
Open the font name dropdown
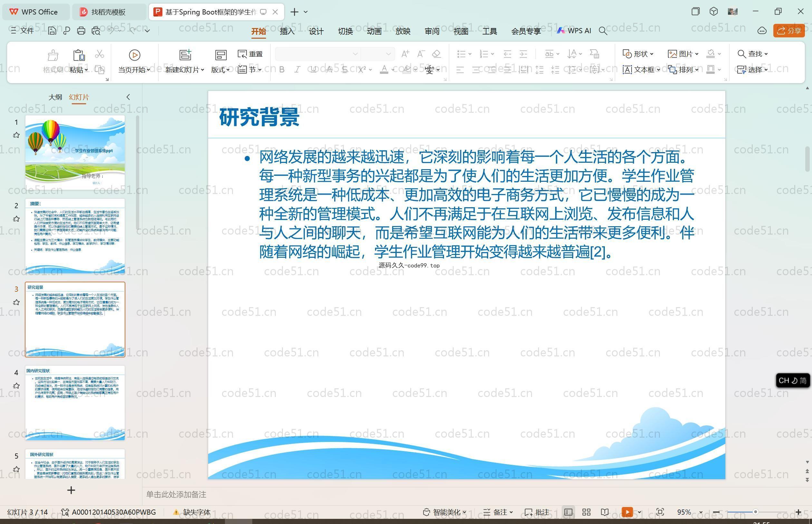[x=355, y=54]
